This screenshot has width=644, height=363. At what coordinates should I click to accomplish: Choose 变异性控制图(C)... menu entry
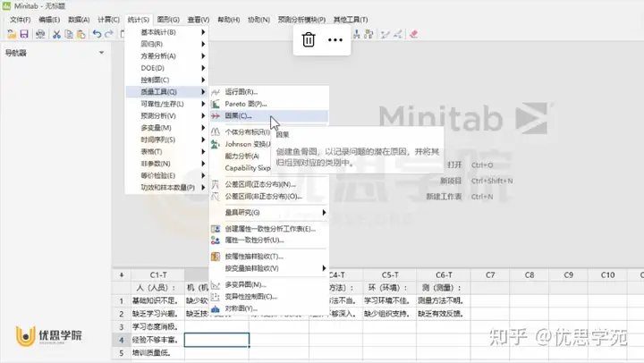(x=269, y=297)
